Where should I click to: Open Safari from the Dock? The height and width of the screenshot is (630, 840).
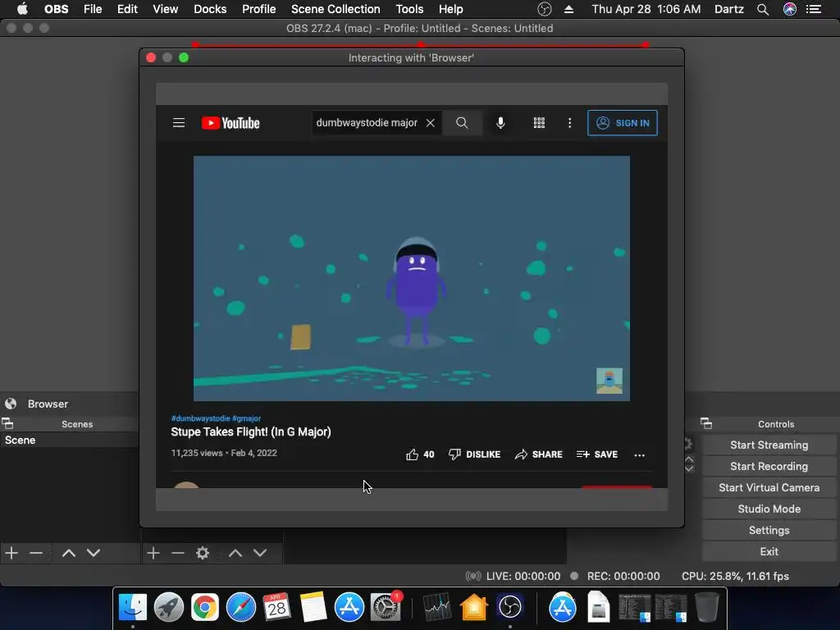click(x=241, y=607)
